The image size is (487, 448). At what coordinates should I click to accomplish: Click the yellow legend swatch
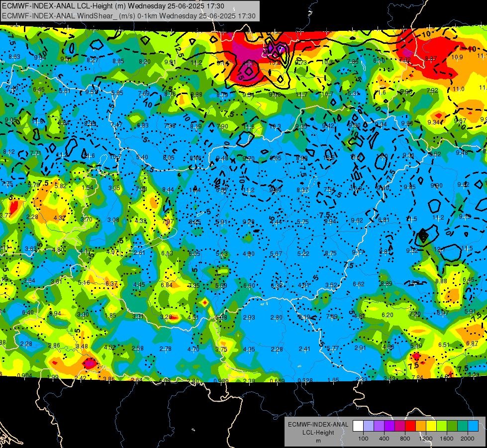tap(431, 426)
